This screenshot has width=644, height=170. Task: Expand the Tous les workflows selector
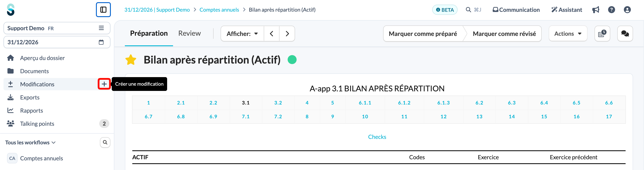point(30,142)
